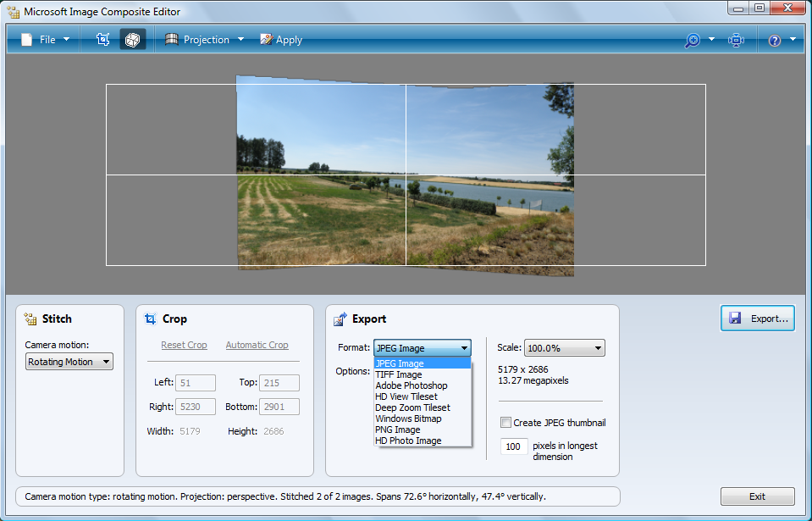
Task: Click Apply in the toolbar
Action: click(281, 40)
